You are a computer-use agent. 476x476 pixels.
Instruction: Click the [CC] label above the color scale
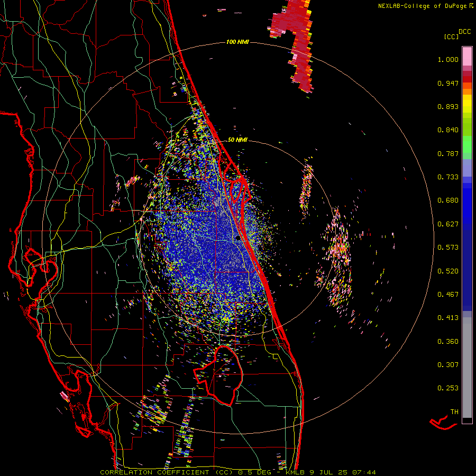pos(452,36)
